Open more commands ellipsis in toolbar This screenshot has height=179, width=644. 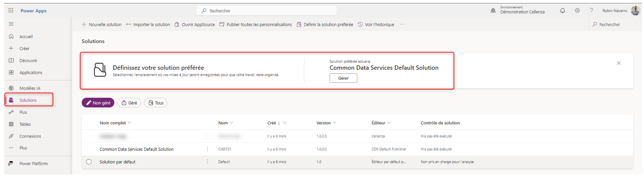click(402, 24)
